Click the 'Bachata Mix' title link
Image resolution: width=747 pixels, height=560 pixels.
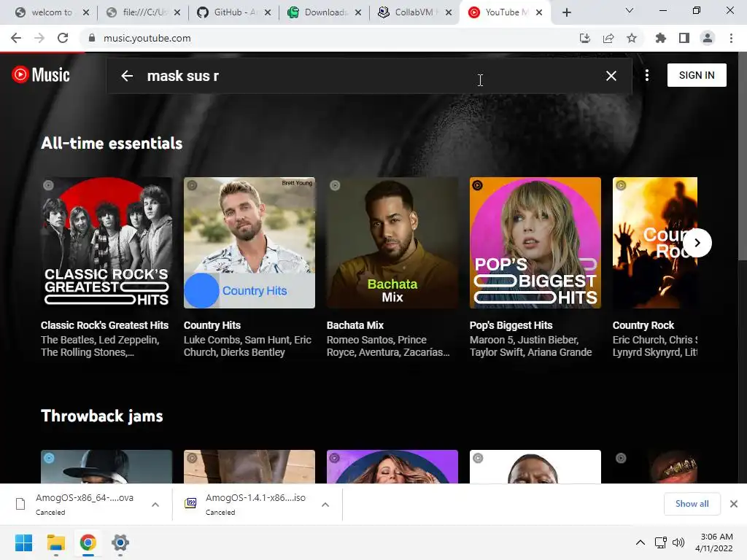coord(355,325)
